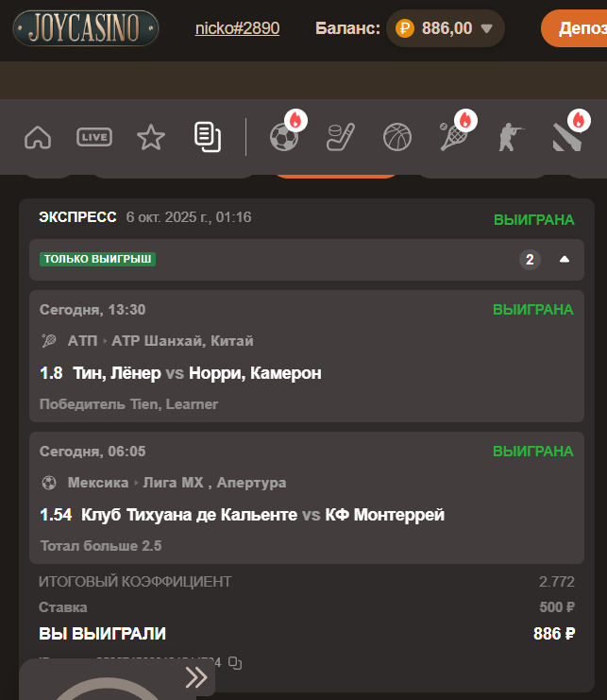Collapse the express bet details arrow
Image resolution: width=607 pixels, height=700 pixels.
(x=565, y=260)
